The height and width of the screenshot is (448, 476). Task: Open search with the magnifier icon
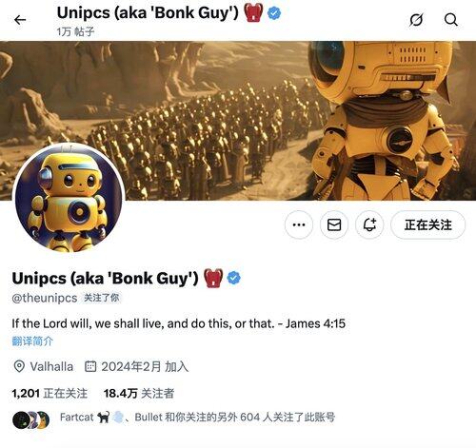(x=451, y=20)
